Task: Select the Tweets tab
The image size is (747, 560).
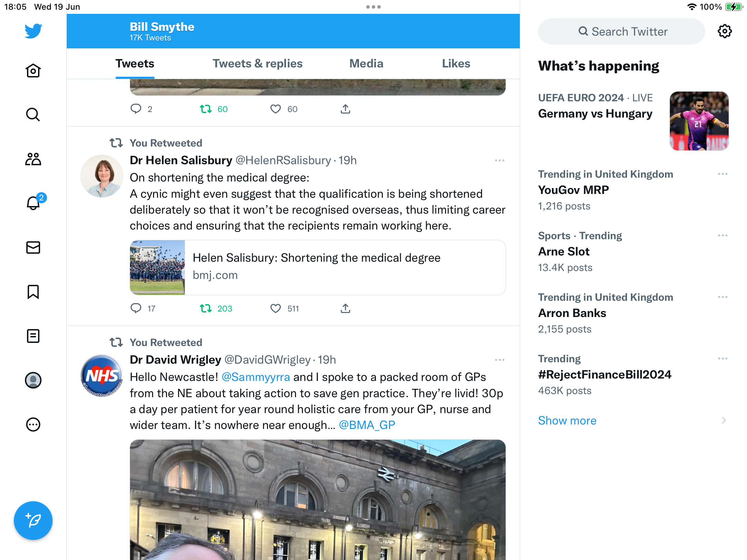Action: [135, 64]
